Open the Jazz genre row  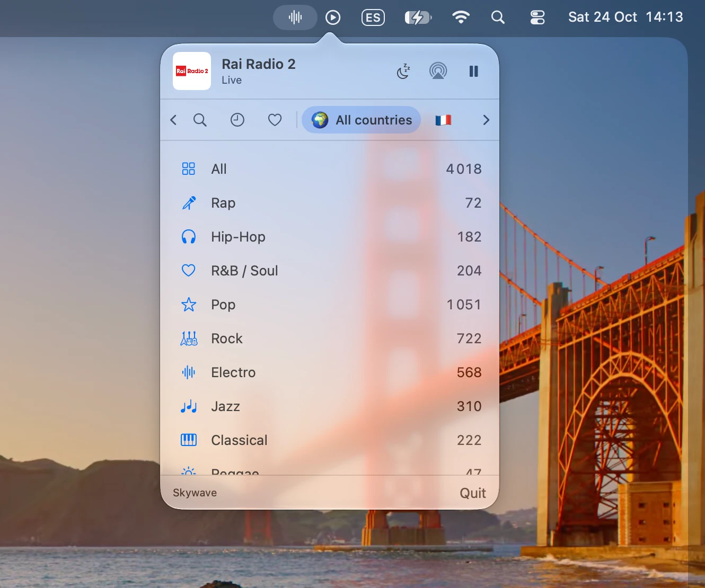point(330,406)
